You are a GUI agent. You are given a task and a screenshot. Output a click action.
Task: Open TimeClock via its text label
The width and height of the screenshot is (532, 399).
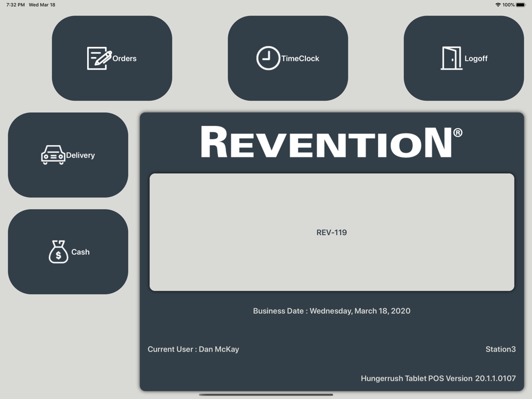click(x=300, y=59)
